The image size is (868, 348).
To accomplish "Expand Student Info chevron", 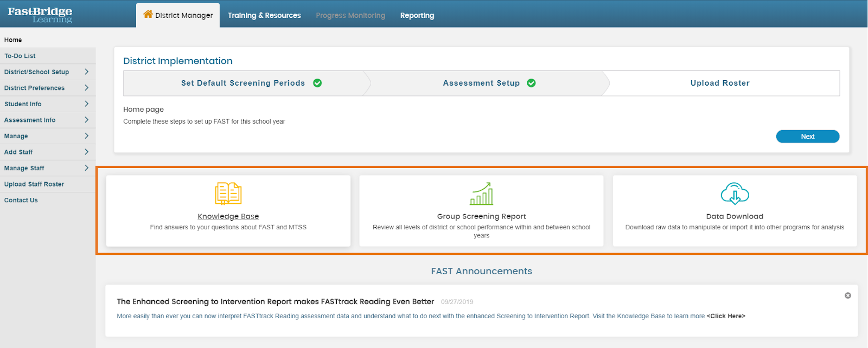I will 86,104.
